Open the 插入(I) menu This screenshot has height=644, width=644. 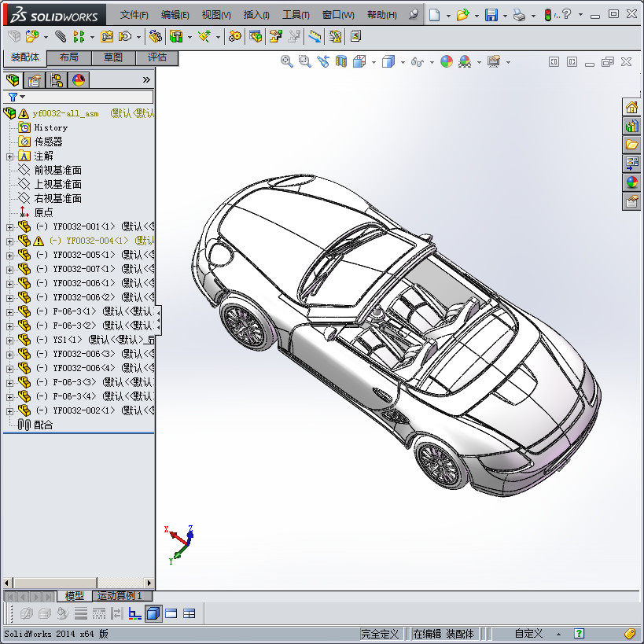click(x=256, y=15)
